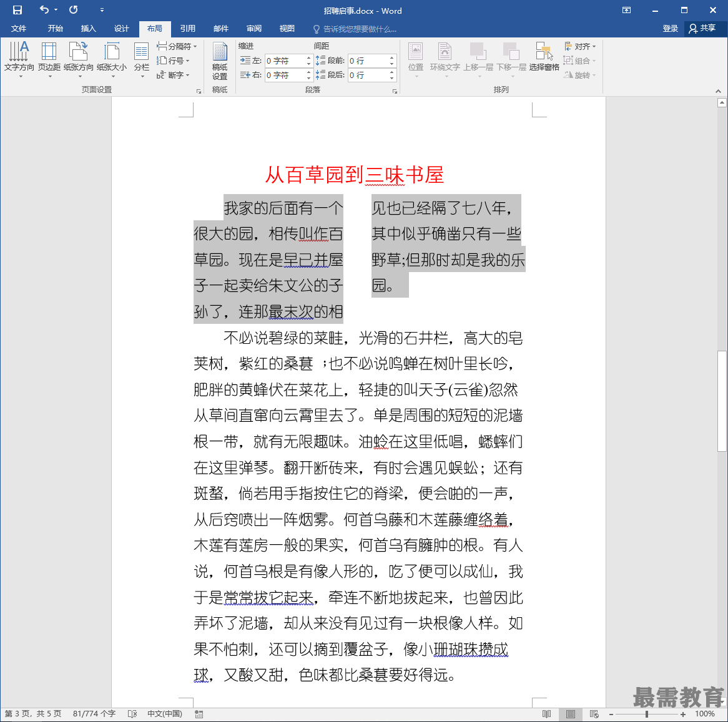The width and height of the screenshot is (728, 722).
Task: Open the 段落 paragraph dialog launcher
Action: 395,91
